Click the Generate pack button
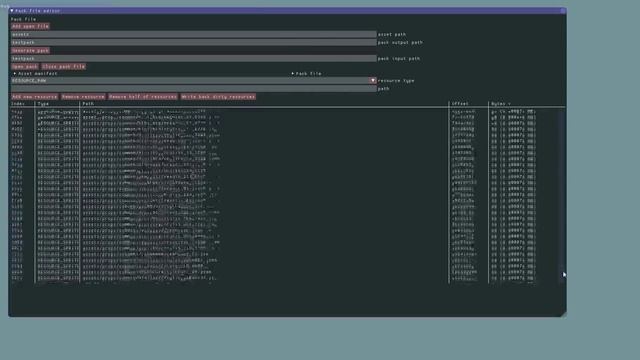Screen dimensions: 640x360 31,51
